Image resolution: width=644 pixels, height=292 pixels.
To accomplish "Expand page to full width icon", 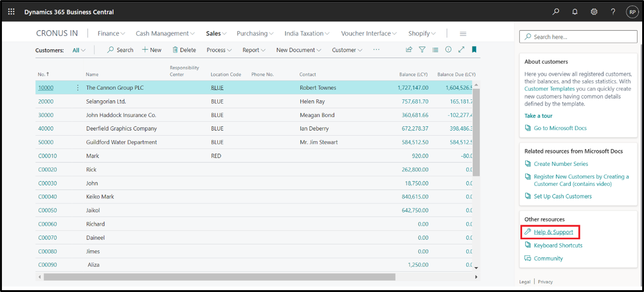I will (x=461, y=50).
